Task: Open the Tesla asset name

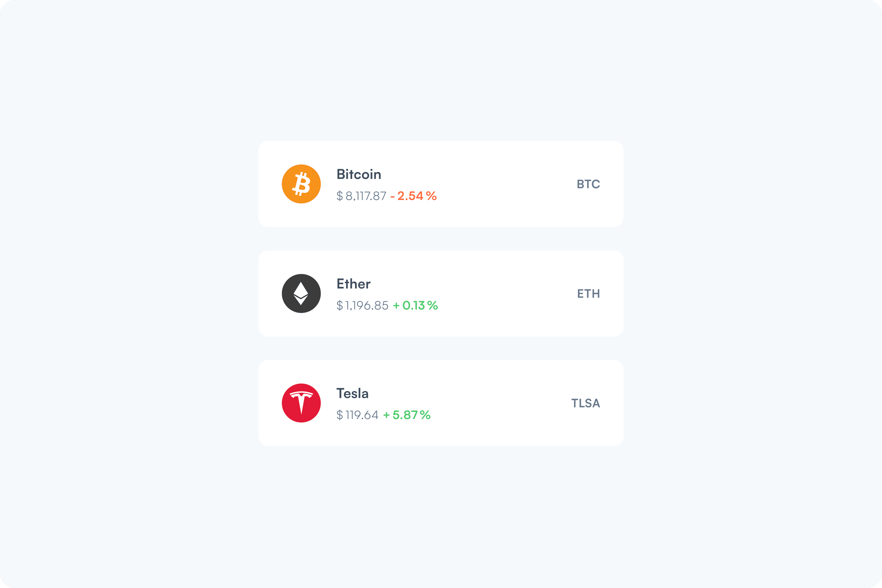Action: pos(352,393)
